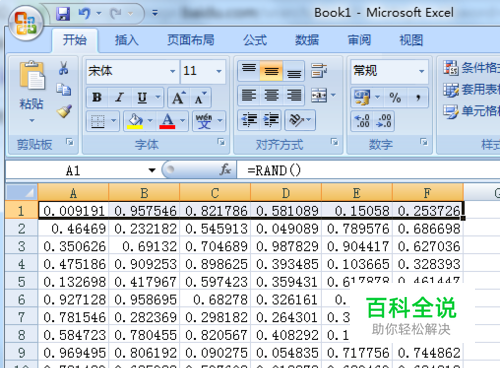
Task: Go to the 审阅 tab
Action: click(359, 40)
